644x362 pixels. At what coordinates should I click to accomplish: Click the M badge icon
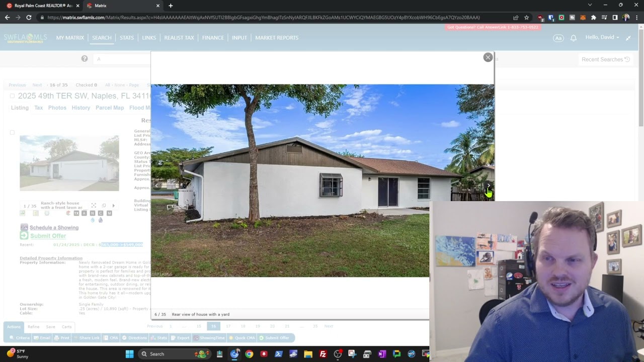(109, 213)
